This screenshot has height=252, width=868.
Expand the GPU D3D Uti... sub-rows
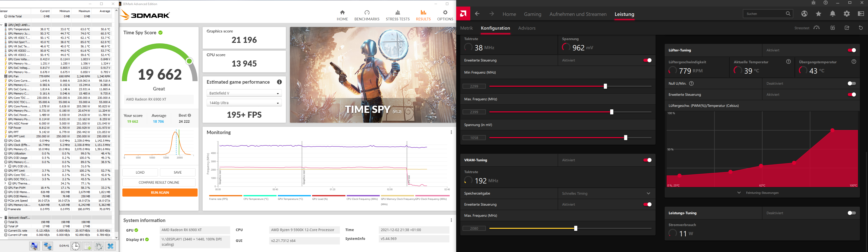click(x=5, y=166)
